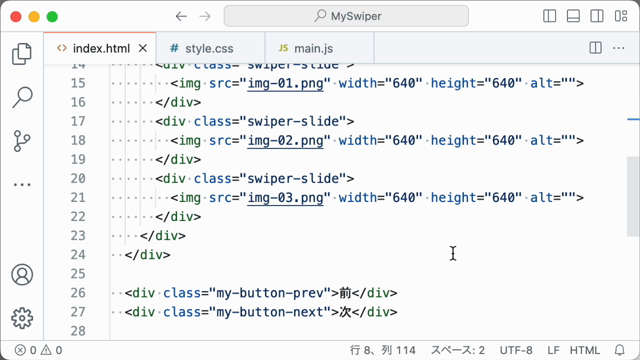Open the Manage settings gear
This screenshot has height=360, width=640.
pyautogui.click(x=22, y=318)
